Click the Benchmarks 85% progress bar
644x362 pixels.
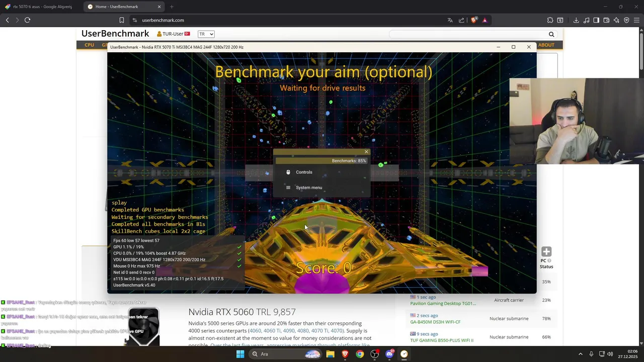(x=322, y=161)
